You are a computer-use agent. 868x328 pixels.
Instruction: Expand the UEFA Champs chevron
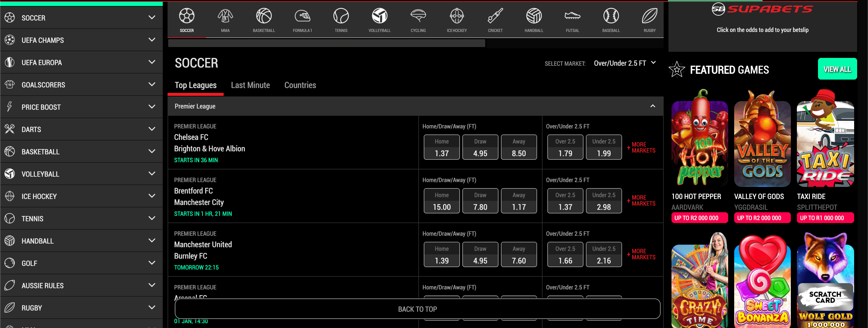click(x=152, y=40)
